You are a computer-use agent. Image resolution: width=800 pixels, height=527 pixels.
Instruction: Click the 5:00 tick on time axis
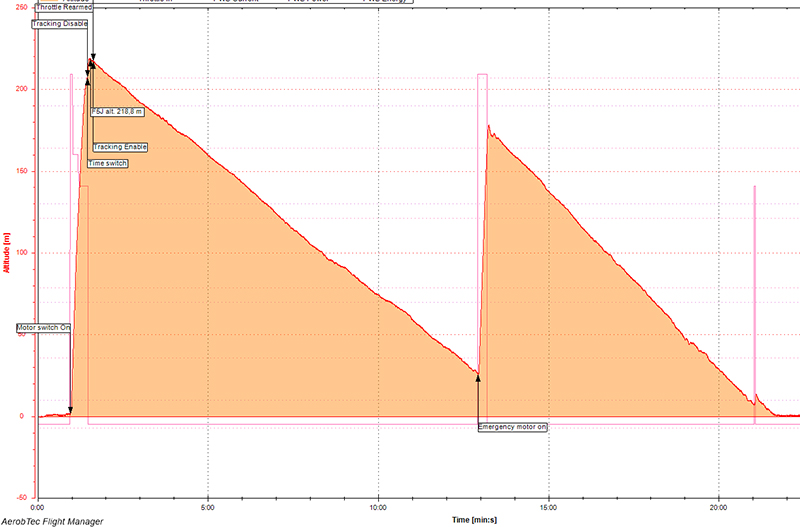[x=208, y=505]
